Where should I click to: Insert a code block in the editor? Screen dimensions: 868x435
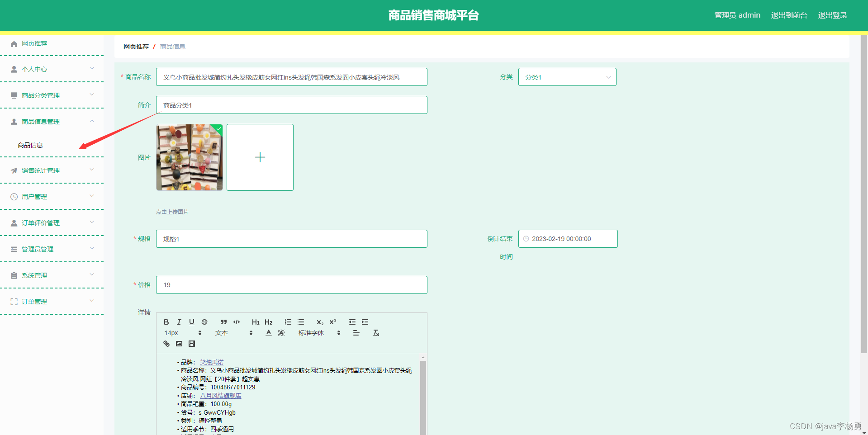tap(237, 322)
